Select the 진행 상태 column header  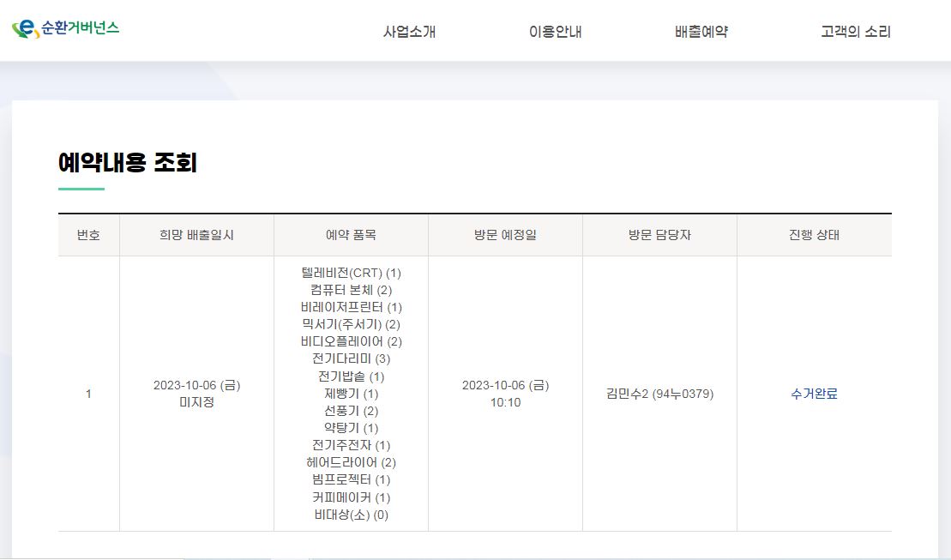[x=814, y=235]
